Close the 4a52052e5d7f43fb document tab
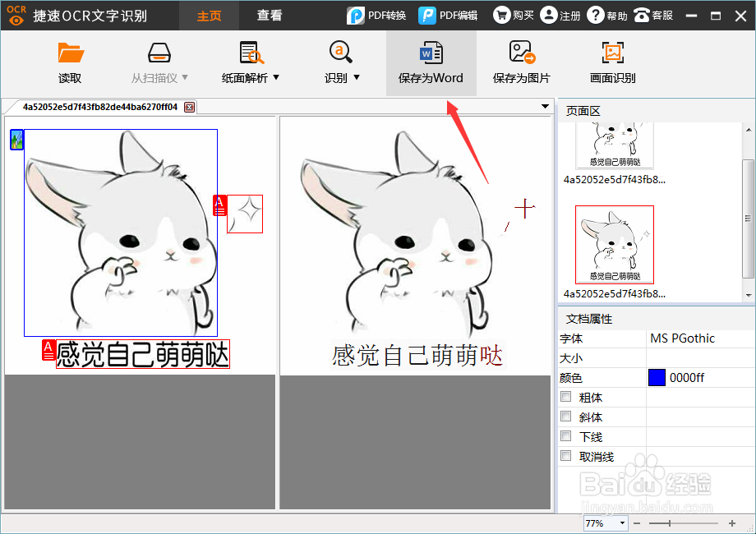 pyautogui.click(x=190, y=107)
